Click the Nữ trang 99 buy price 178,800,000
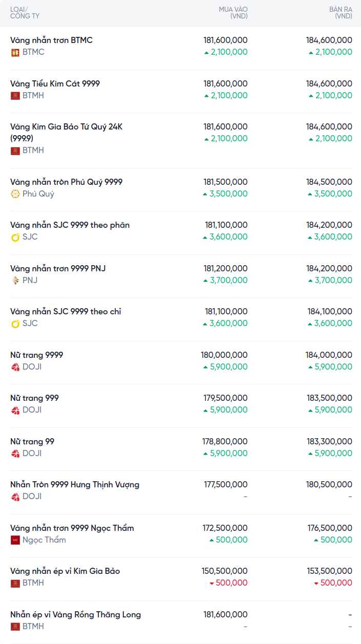Image resolution: width=361 pixels, height=644 pixels. tap(225, 442)
